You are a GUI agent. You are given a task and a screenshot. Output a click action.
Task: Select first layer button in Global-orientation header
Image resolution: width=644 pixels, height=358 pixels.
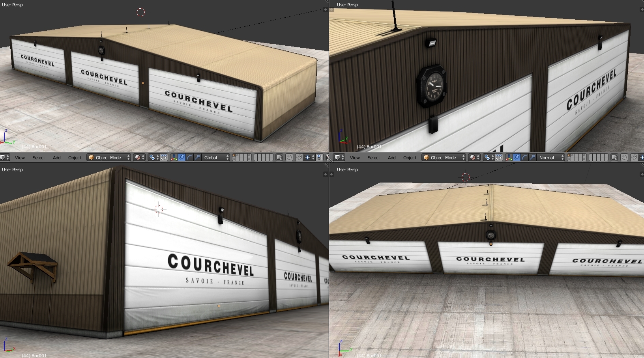coord(234,155)
